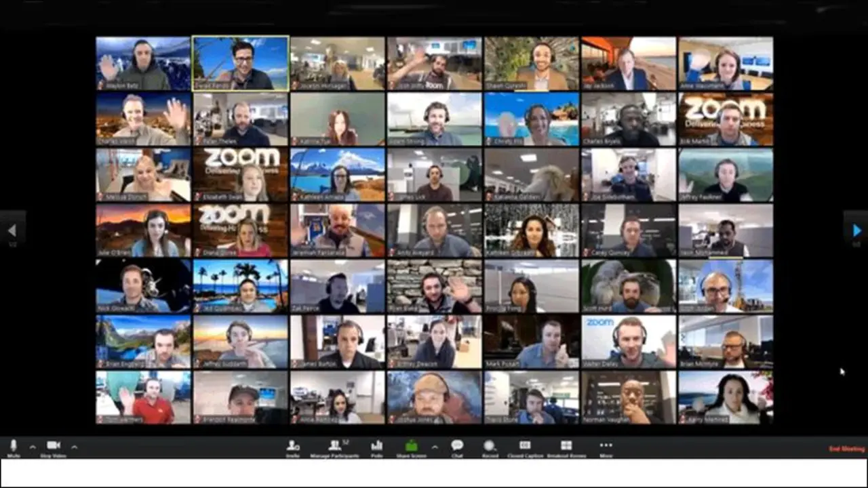This screenshot has height=488, width=868.
Task: Click the mute indicator on Charles Vasil's tile
Action: click(100, 140)
